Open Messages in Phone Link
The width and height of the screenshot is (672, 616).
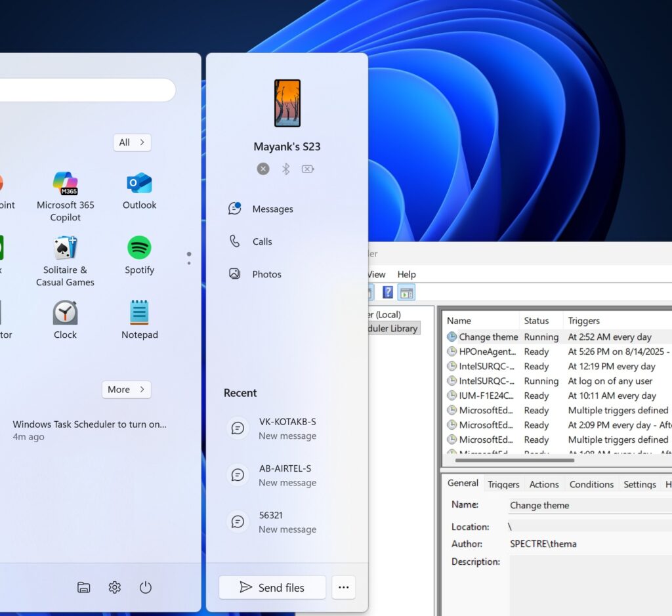272,209
